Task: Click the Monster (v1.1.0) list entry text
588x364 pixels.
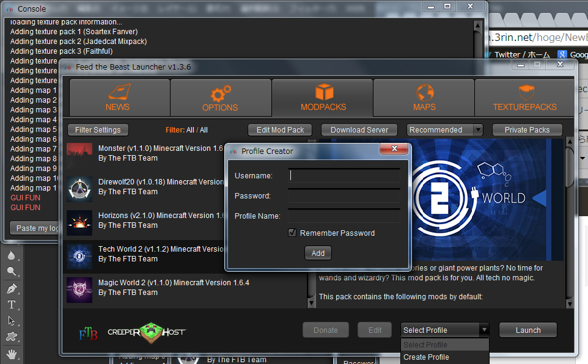Action: (x=161, y=148)
